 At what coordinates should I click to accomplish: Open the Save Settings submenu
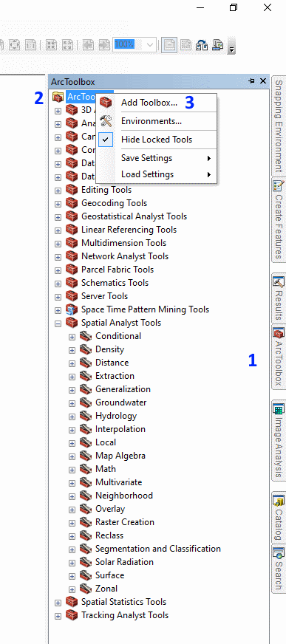coord(156,158)
